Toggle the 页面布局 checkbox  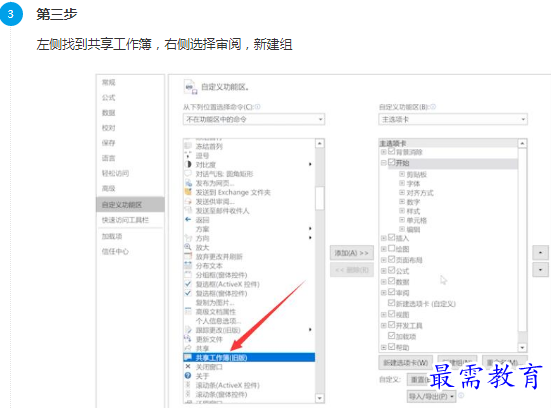click(391, 259)
